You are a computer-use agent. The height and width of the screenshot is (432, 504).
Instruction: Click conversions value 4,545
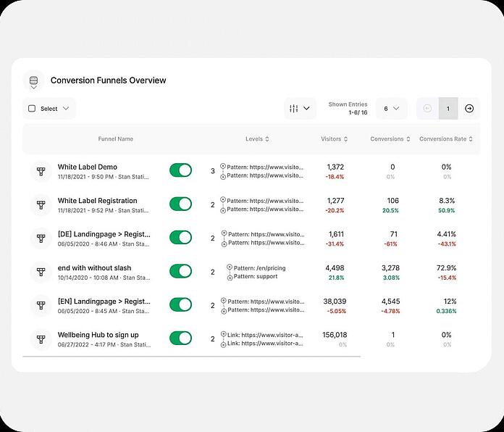[390, 302]
